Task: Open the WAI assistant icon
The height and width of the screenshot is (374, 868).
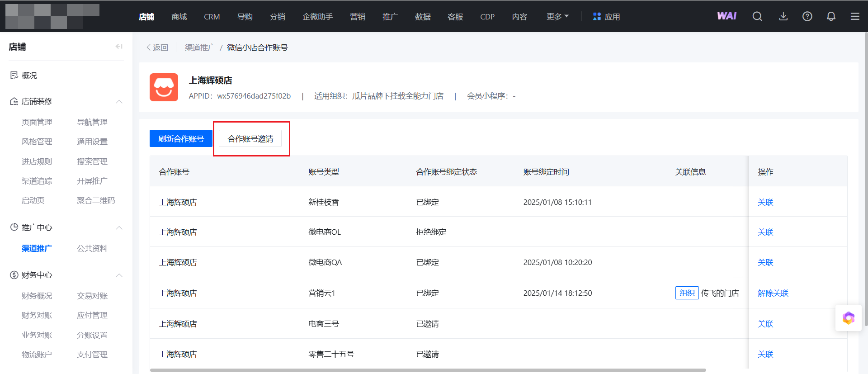Action: pyautogui.click(x=726, y=16)
